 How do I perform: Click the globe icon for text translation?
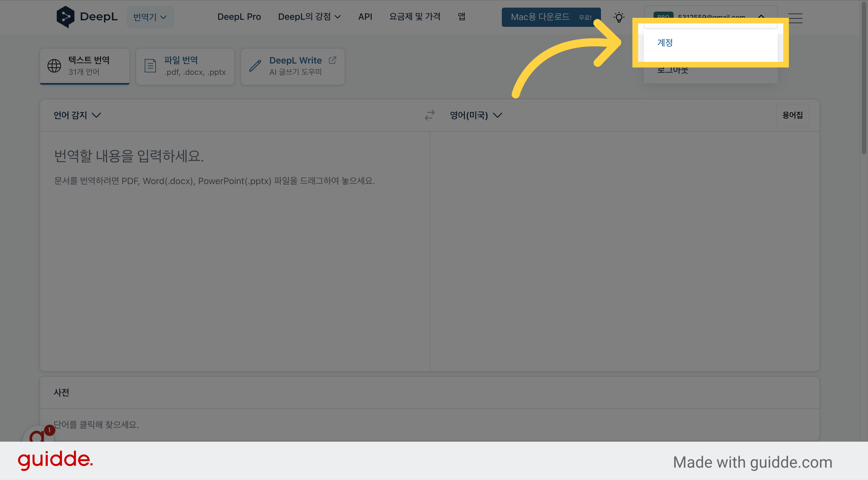pyautogui.click(x=54, y=66)
